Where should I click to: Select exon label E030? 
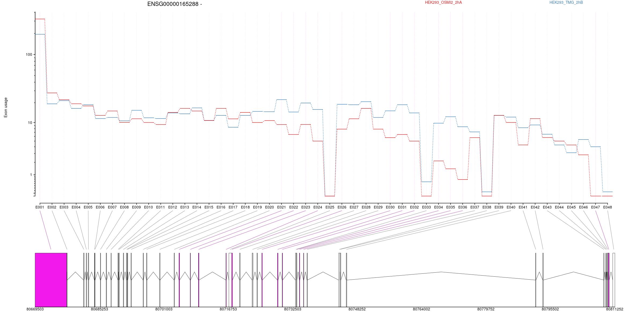coord(390,207)
